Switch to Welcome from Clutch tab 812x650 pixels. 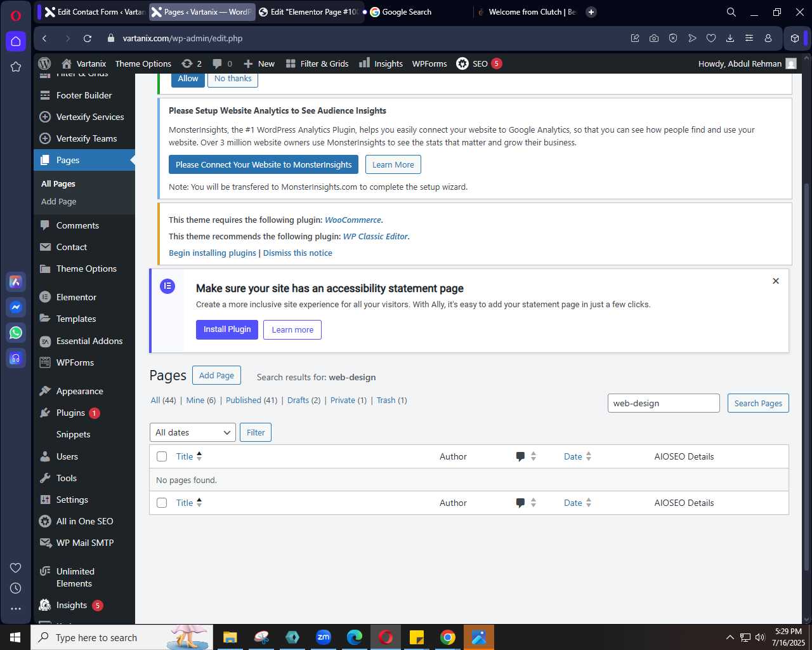pyautogui.click(x=527, y=12)
